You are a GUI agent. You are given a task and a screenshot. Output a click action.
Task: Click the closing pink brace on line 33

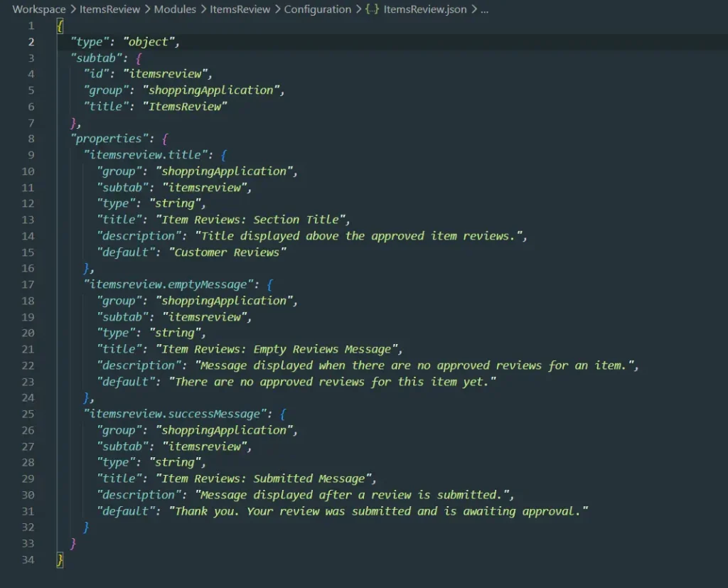73,543
